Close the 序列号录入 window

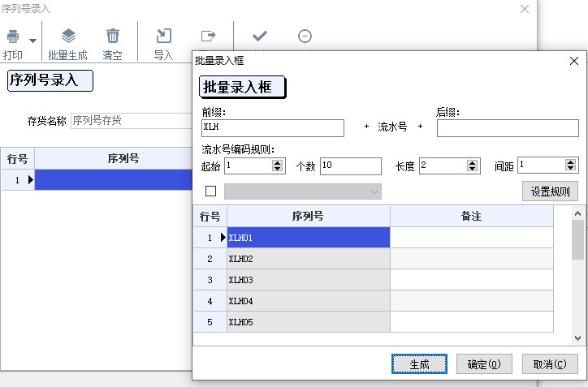(525, 9)
